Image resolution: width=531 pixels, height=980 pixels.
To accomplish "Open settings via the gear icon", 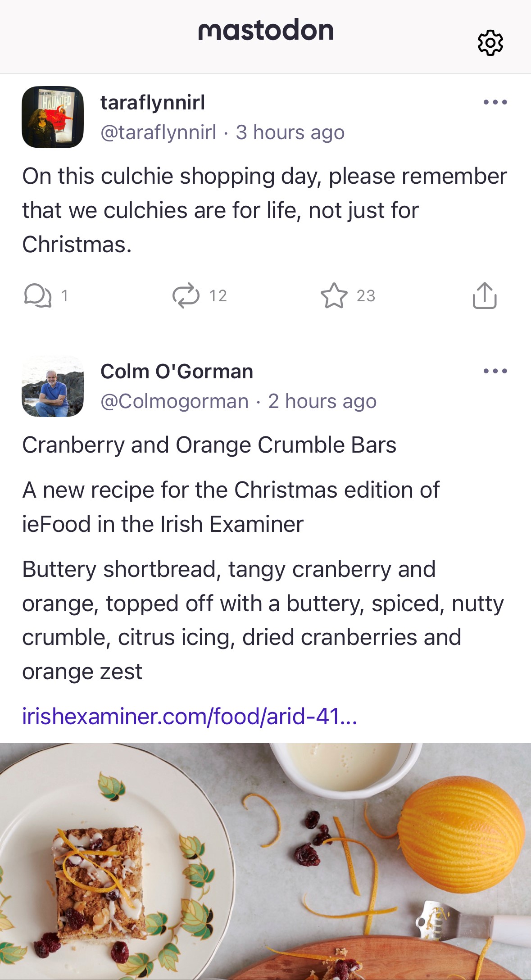I will (x=490, y=43).
